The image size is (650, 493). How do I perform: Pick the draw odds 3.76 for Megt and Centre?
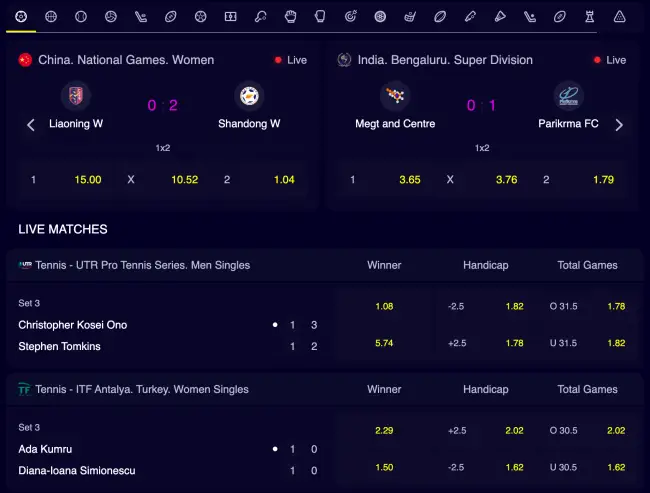coord(507,180)
